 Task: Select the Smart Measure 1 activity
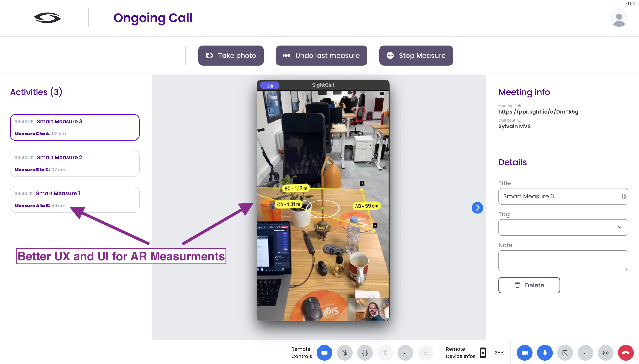[75, 199]
